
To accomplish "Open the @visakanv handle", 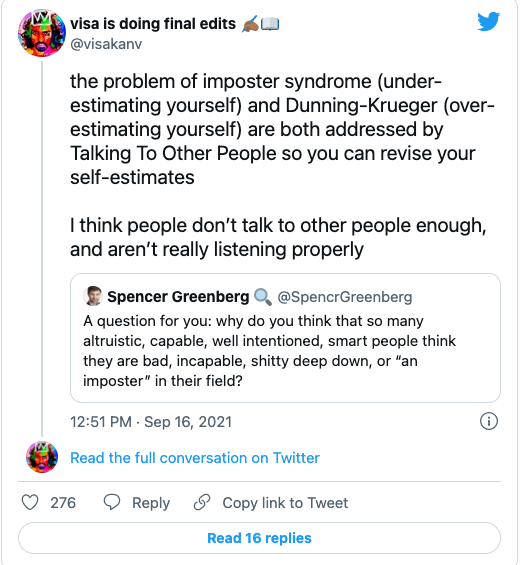I will coord(106,44).
